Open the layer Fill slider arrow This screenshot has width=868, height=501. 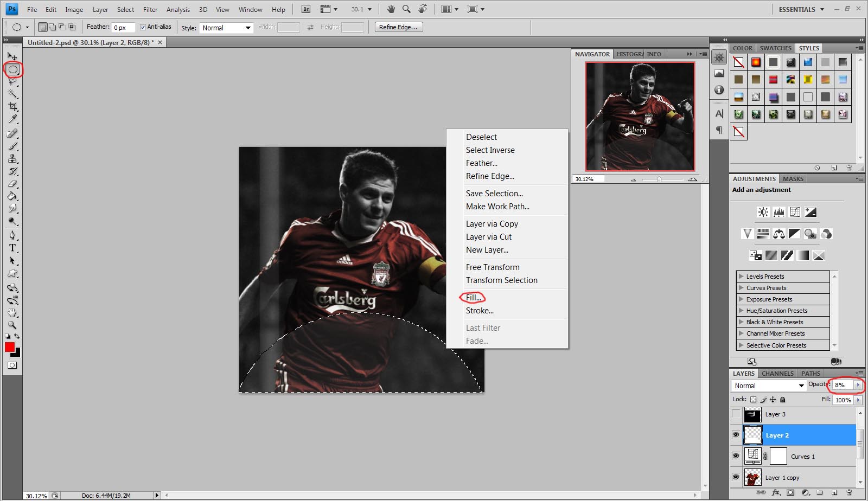pos(858,400)
